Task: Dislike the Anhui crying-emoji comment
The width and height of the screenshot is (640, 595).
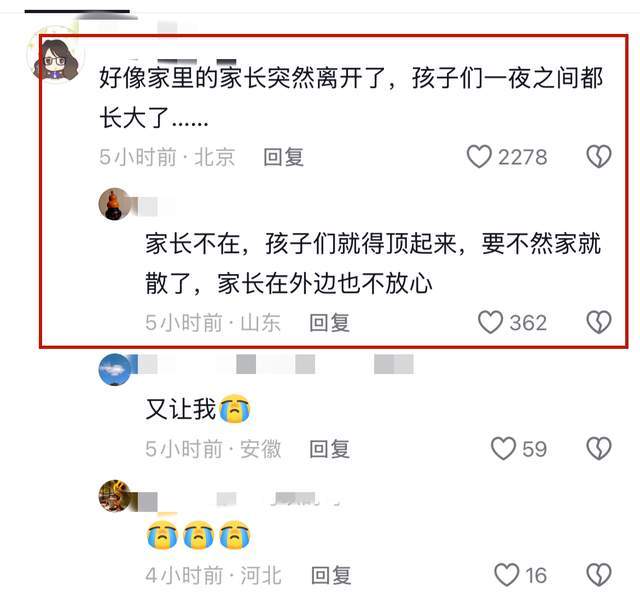Action: [x=598, y=448]
